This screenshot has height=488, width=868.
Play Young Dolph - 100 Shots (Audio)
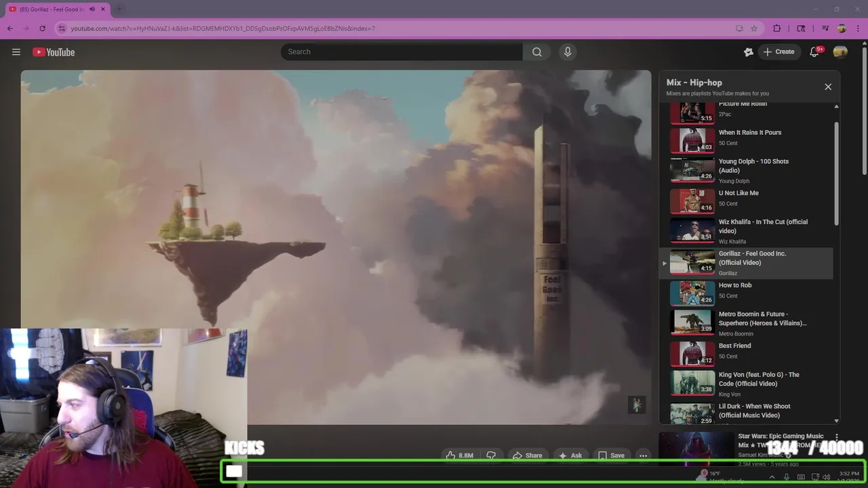pos(747,171)
